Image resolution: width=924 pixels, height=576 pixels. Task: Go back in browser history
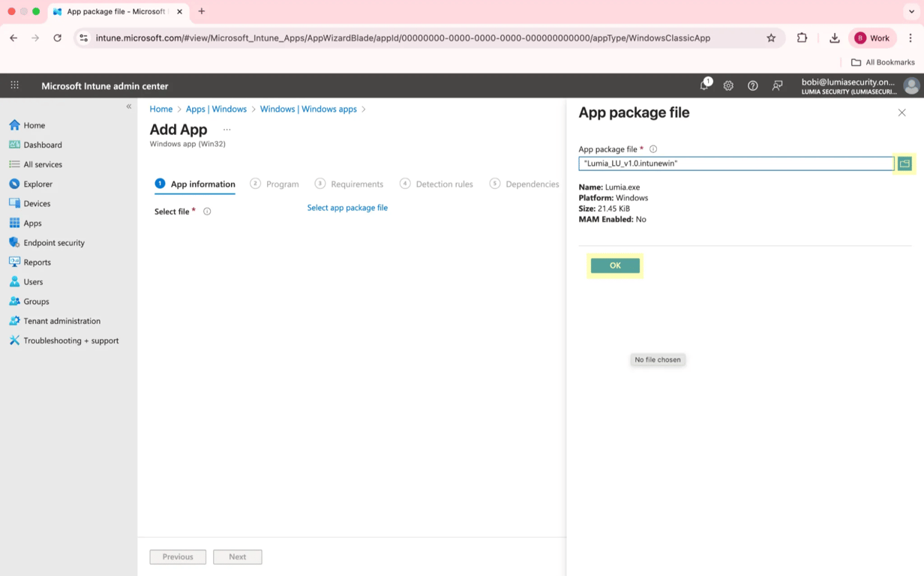coord(13,37)
